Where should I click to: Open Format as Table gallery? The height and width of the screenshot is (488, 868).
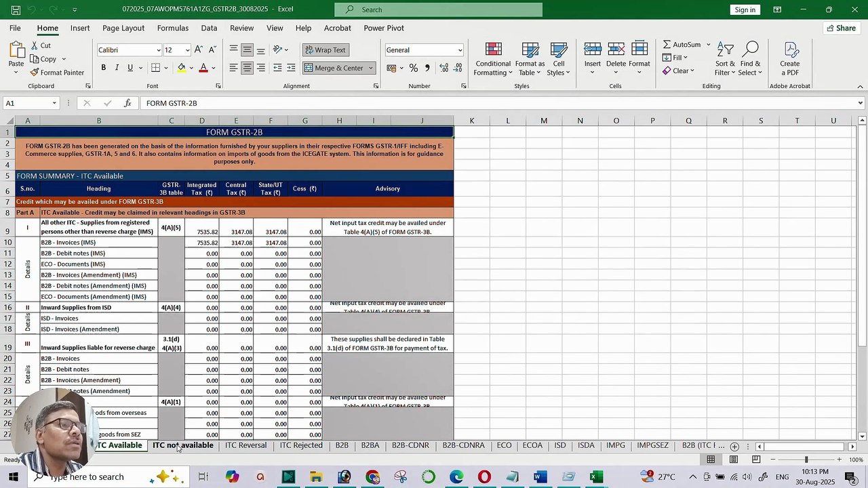tap(530, 60)
